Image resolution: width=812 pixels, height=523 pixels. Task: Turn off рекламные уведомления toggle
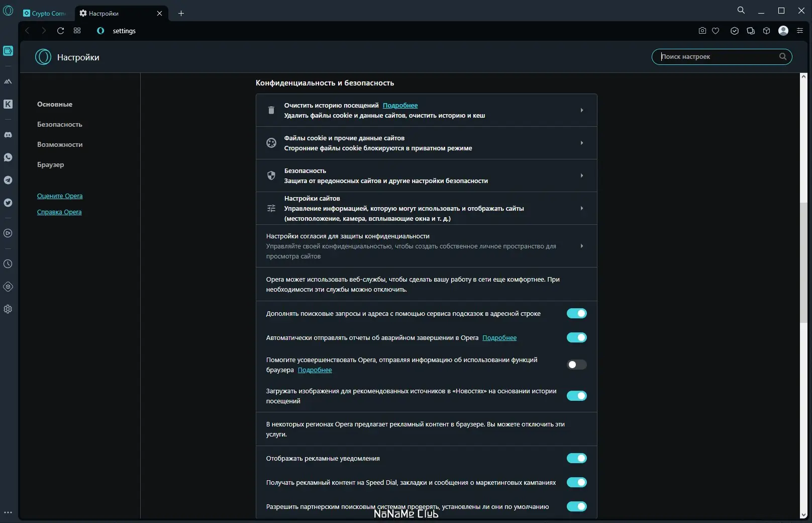[576, 458]
